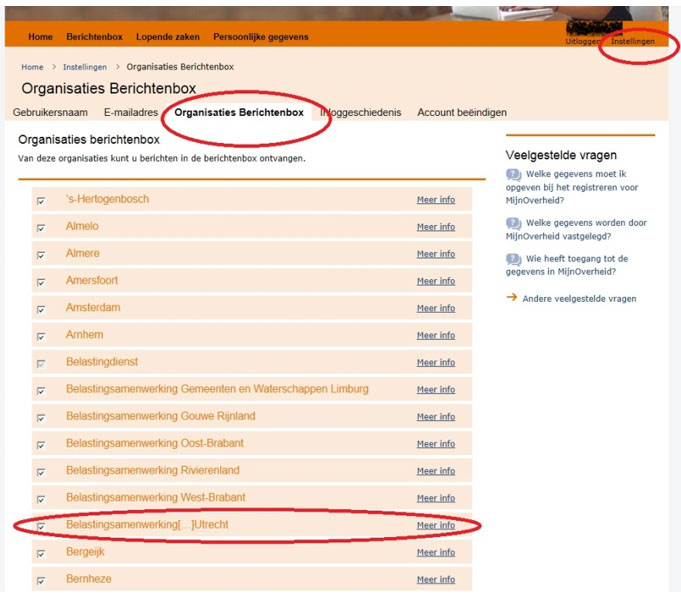Viewport: 681px width, 606px height.
Task: Click Meer info for Almelo
Action: click(x=435, y=227)
